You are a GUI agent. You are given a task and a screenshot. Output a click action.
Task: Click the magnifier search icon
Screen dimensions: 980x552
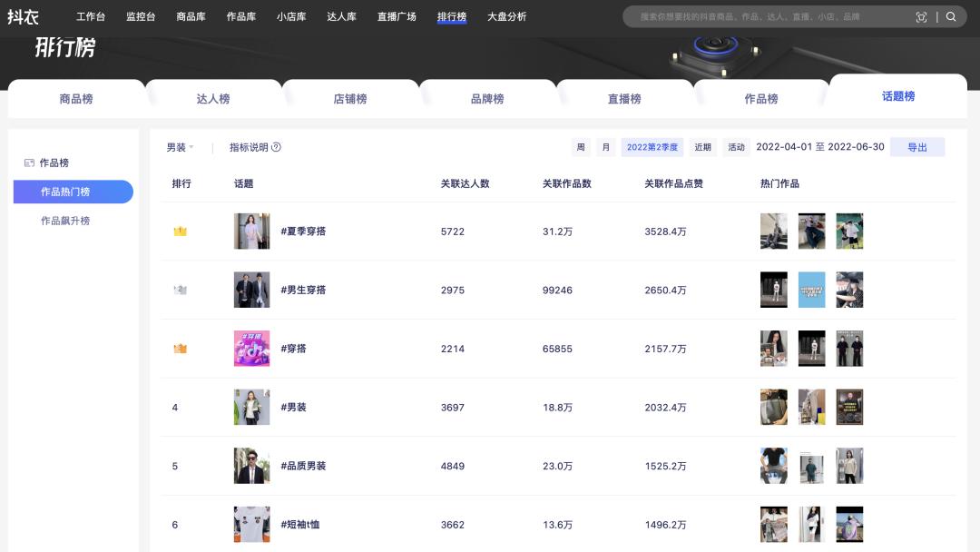949,15
